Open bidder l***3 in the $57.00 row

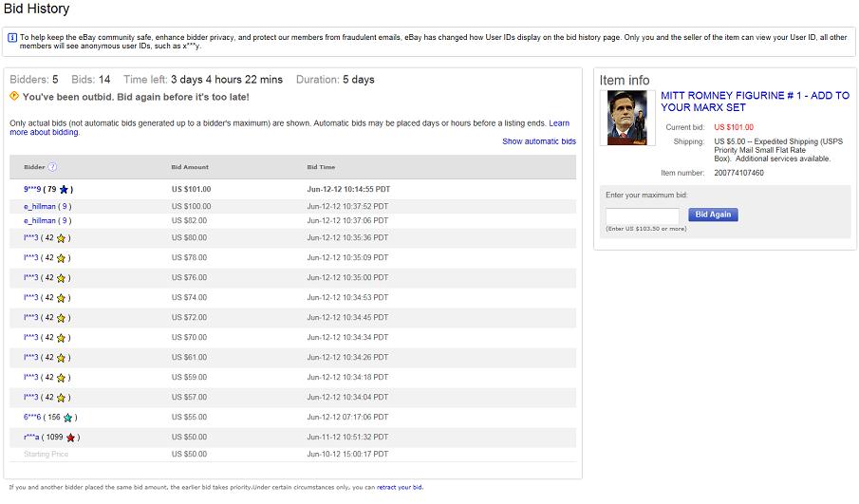(x=30, y=397)
